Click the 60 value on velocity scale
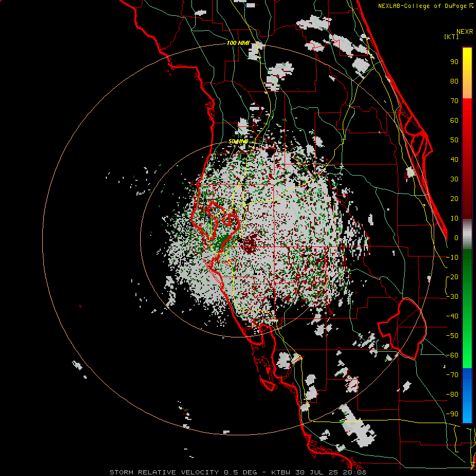Image resolution: width=476 pixels, height=476 pixels. 454,120
